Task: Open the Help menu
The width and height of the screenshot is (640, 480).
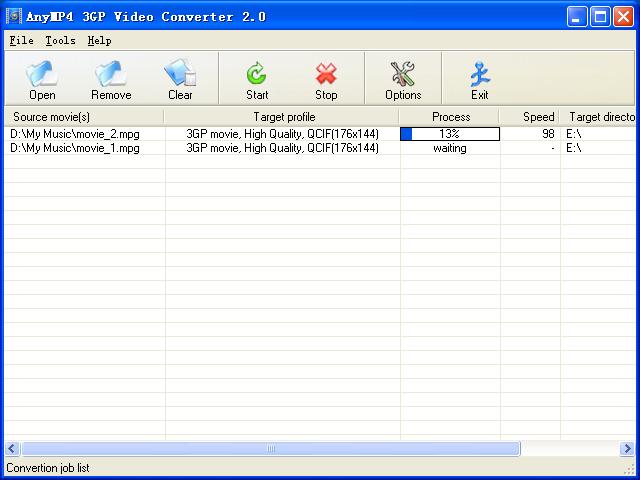Action: click(x=99, y=40)
